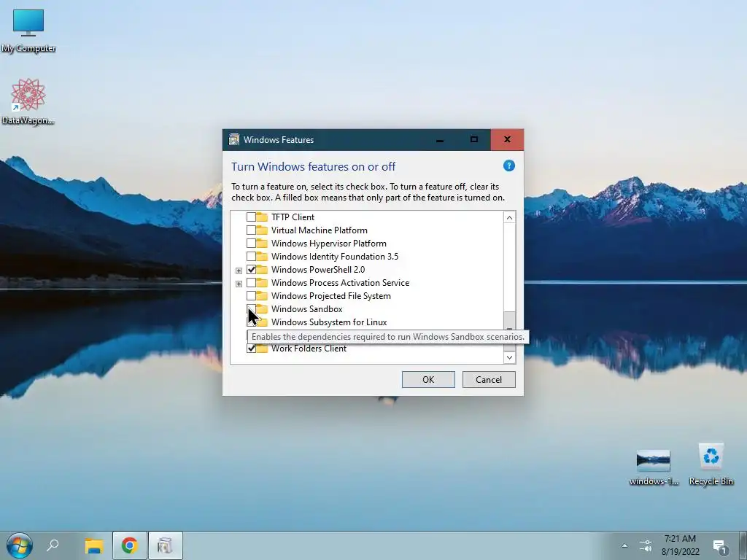The height and width of the screenshot is (560, 747).
Task: Open network and volume tray icon
Action: point(646,545)
